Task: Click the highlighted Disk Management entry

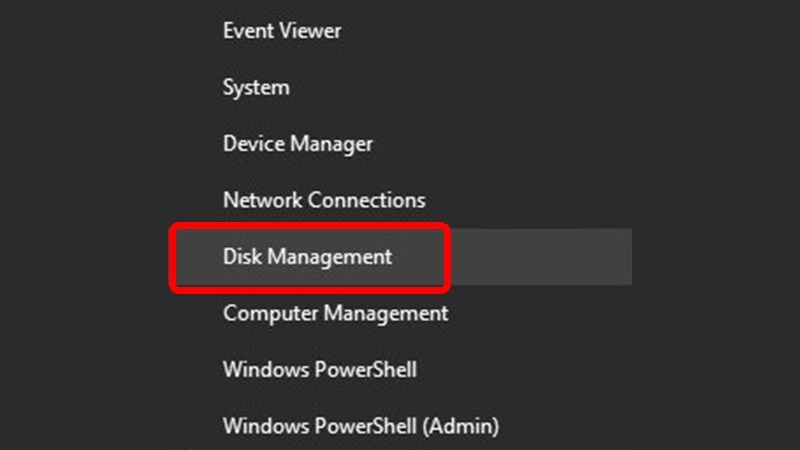Action: (x=308, y=257)
